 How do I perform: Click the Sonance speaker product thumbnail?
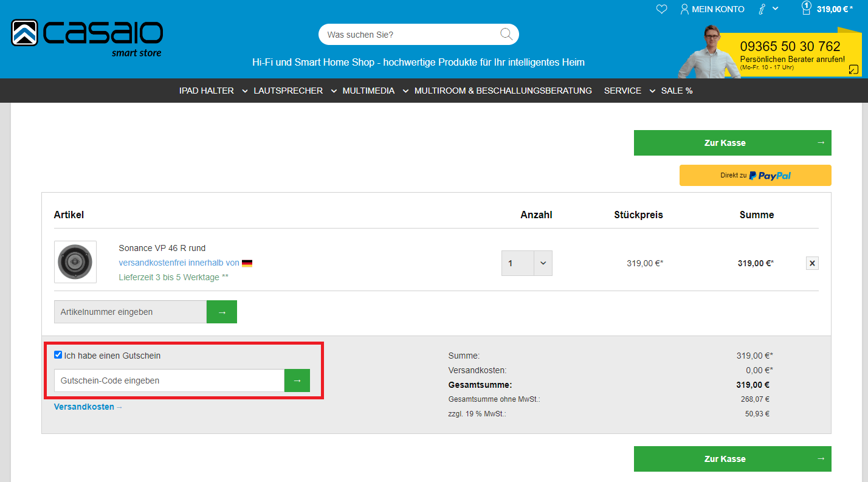[x=75, y=262]
